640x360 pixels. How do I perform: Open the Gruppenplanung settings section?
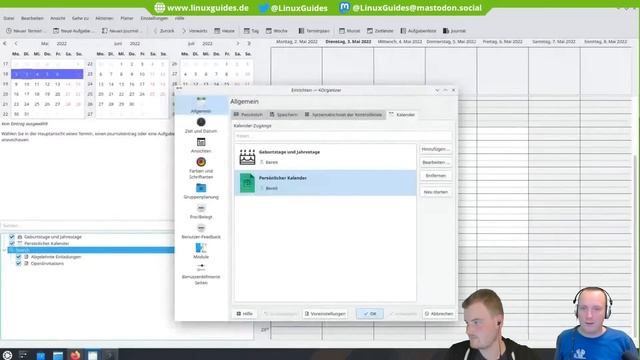point(201,191)
